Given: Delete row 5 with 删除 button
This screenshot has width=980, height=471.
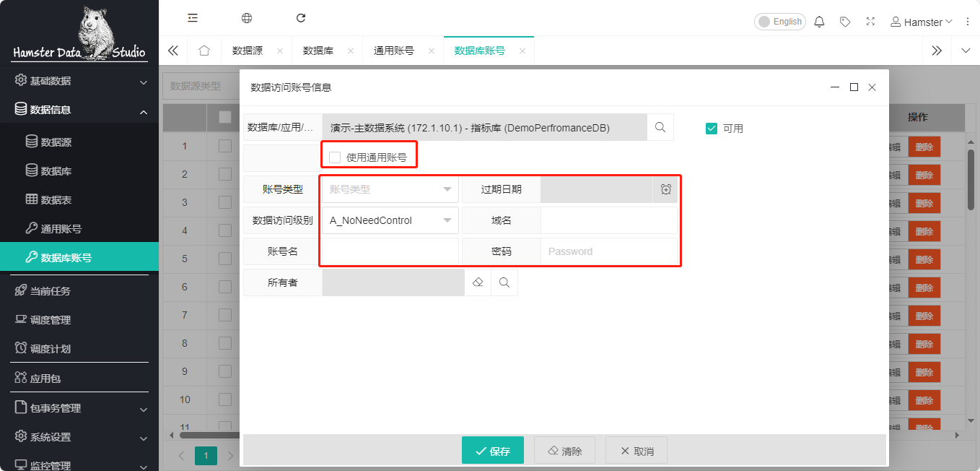Looking at the screenshot, I should pos(923,259).
